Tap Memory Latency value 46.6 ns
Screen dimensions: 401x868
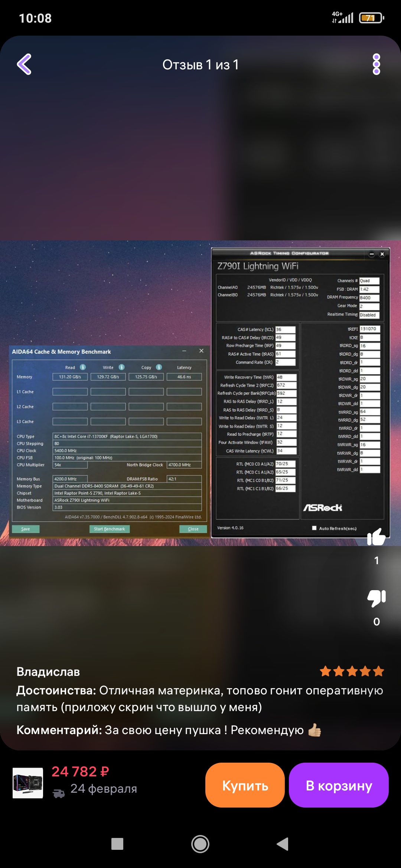point(184,377)
